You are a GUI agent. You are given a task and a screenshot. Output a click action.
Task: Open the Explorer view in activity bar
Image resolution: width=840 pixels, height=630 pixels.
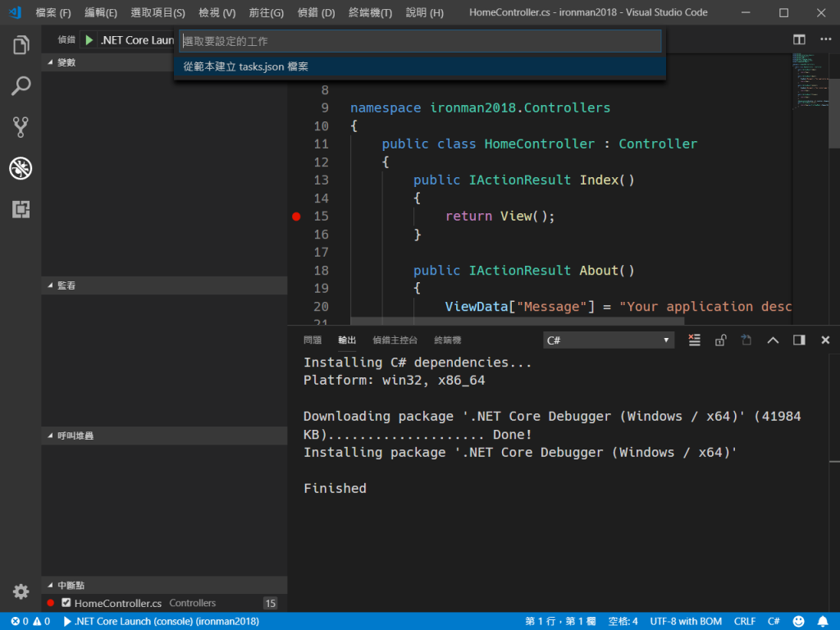point(21,45)
